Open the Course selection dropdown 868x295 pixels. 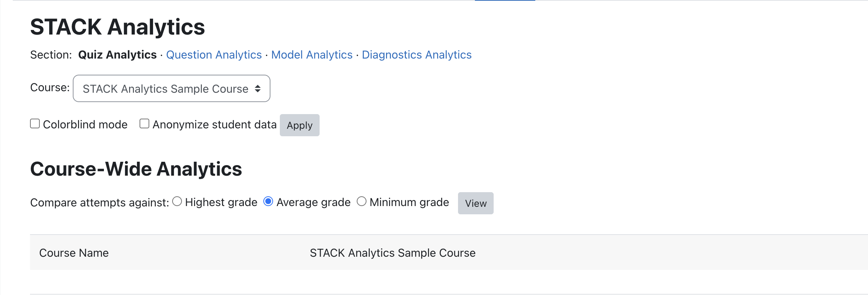(171, 89)
